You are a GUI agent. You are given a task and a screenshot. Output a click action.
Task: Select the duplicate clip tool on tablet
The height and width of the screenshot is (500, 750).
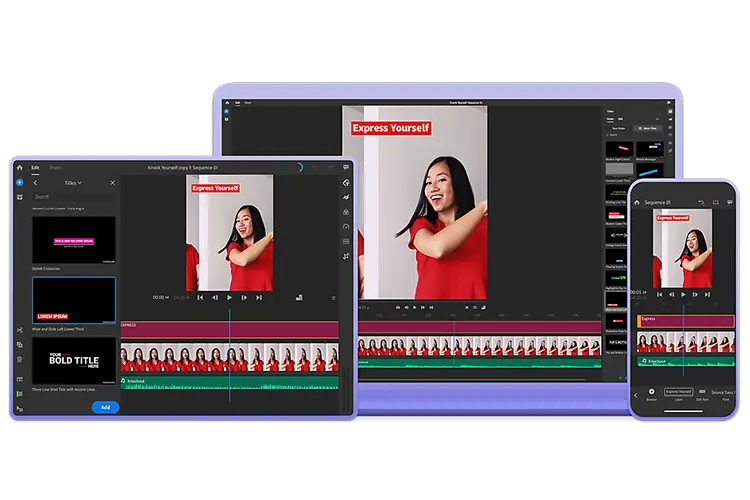pyautogui.click(x=20, y=344)
